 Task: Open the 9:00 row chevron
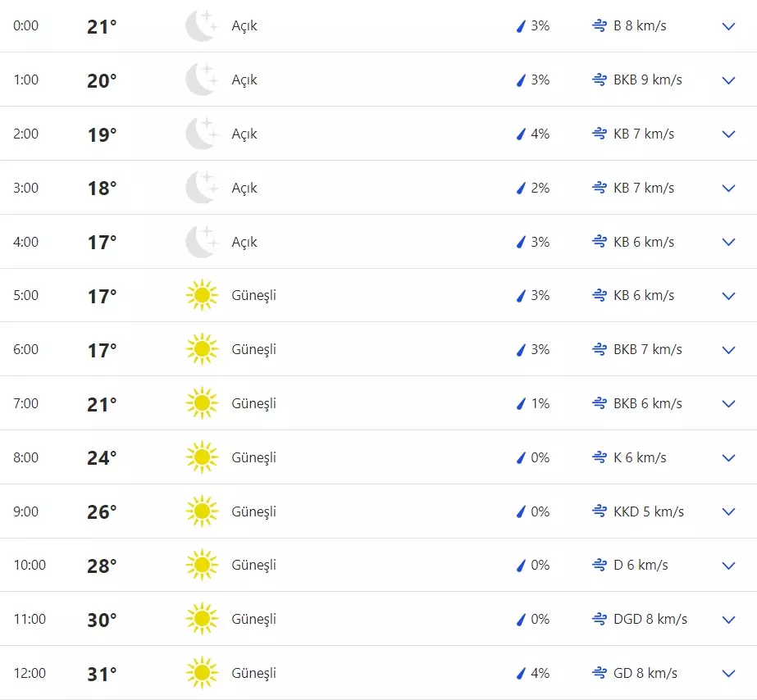[x=728, y=511]
